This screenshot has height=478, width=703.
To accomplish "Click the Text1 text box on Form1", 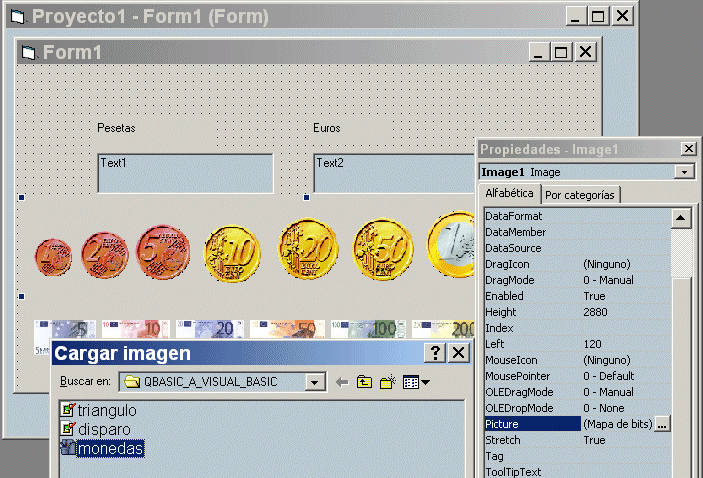I will coord(185,174).
